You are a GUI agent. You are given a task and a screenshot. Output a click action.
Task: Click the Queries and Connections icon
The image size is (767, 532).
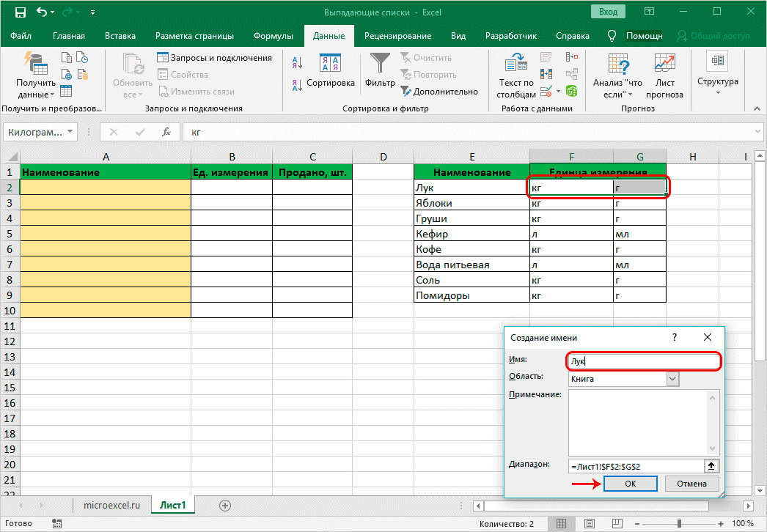pos(164,58)
